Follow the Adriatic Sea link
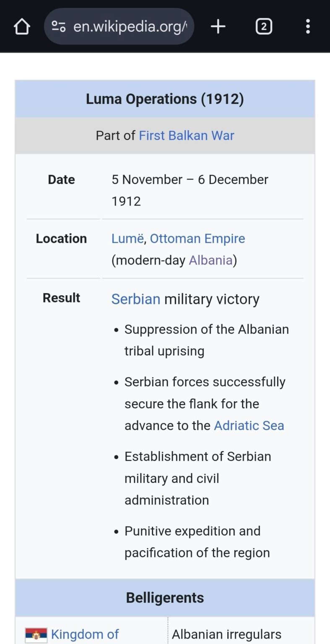This screenshot has width=330, height=644. coord(249,425)
